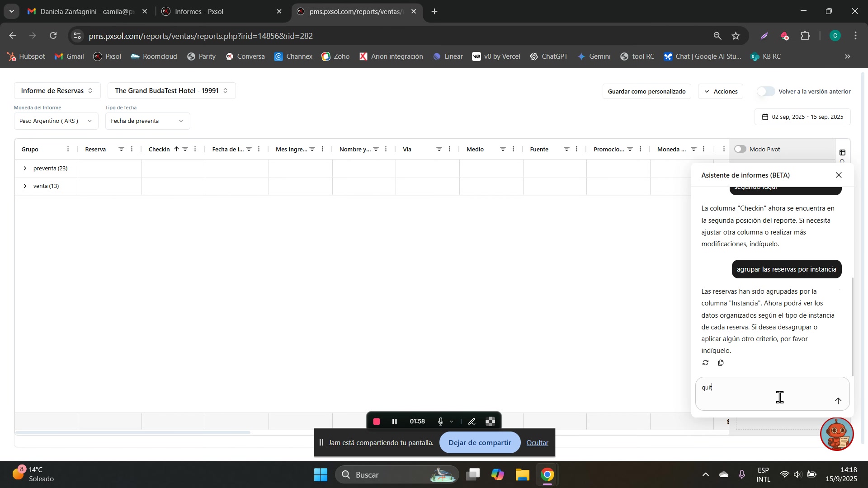Image resolution: width=868 pixels, height=488 pixels.
Task: Expand the venta (13) group row
Action: pyautogui.click(x=25, y=186)
